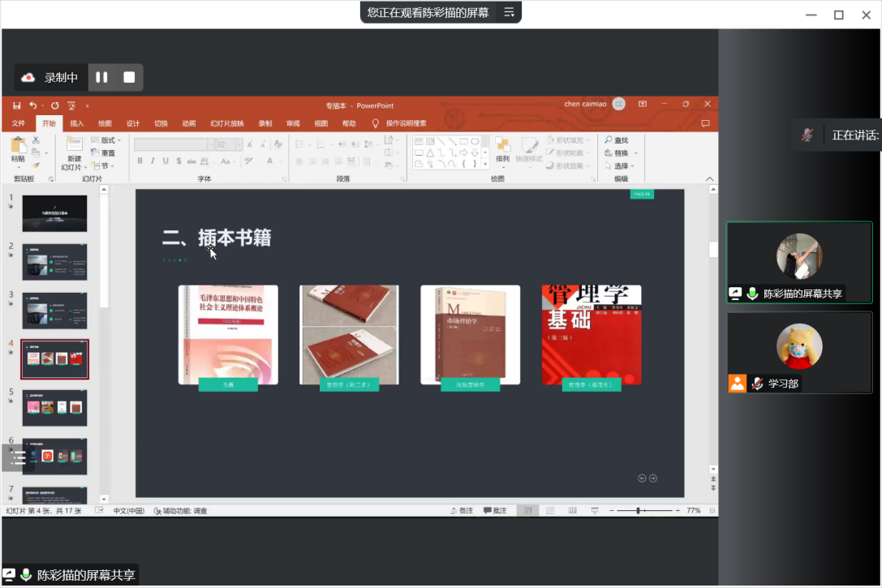
Task: Click the 新建幻灯片 new slide icon
Action: tap(75, 144)
